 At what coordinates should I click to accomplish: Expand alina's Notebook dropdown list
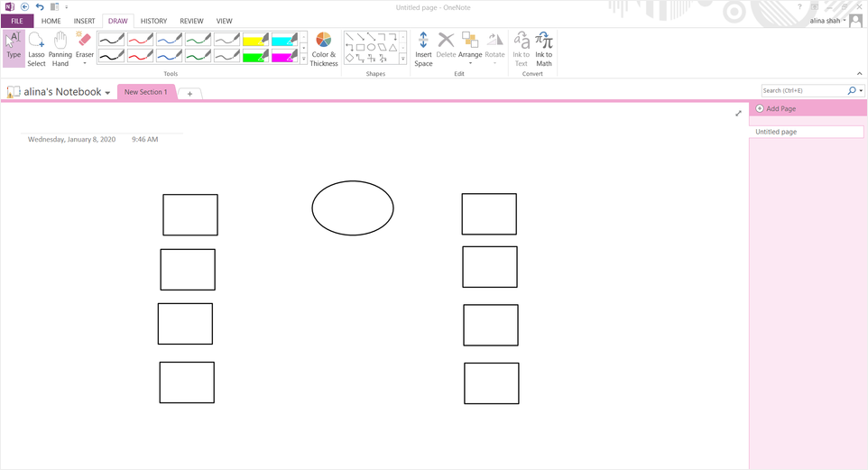click(107, 93)
